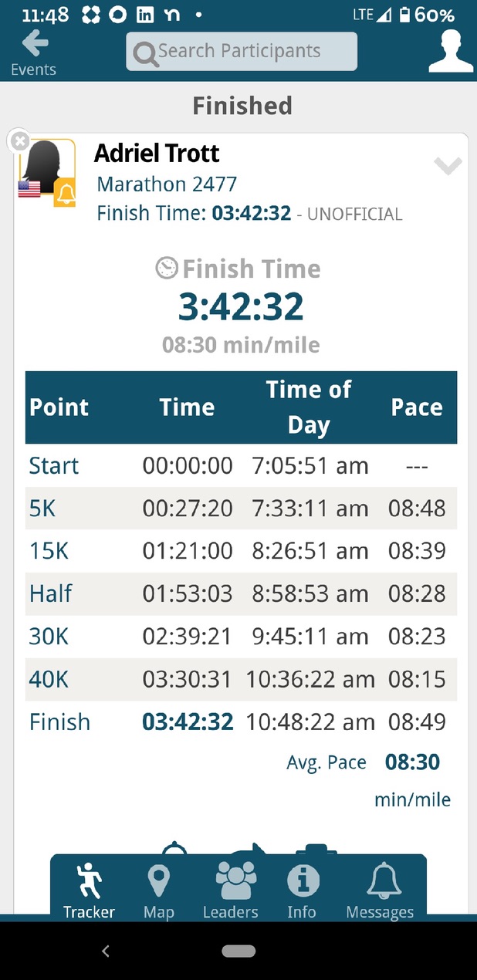Image resolution: width=477 pixels, height=980 pixels.
Task: Tap the Finish row in the splits table
Action: pyautogui.click(x=241, y=722)
